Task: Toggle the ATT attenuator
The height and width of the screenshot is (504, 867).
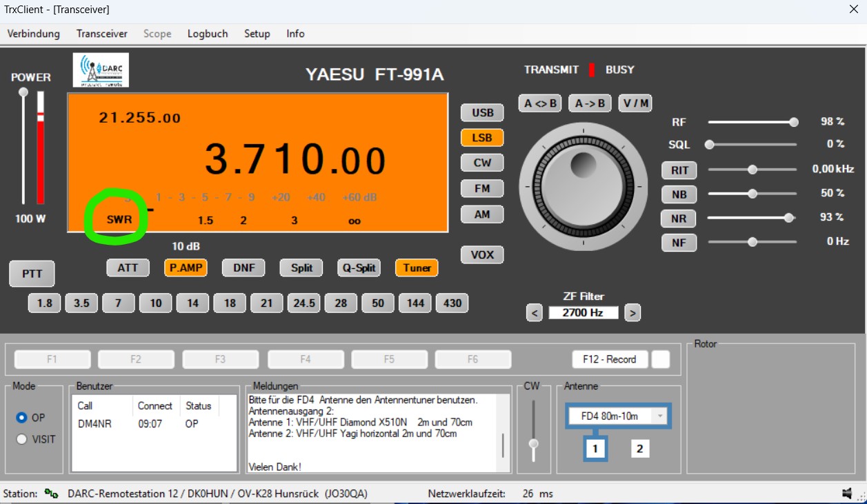Action: 128,268
